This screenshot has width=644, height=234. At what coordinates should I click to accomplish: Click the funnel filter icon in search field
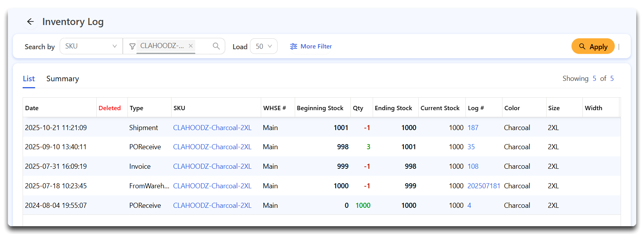[x=132, y=46]
